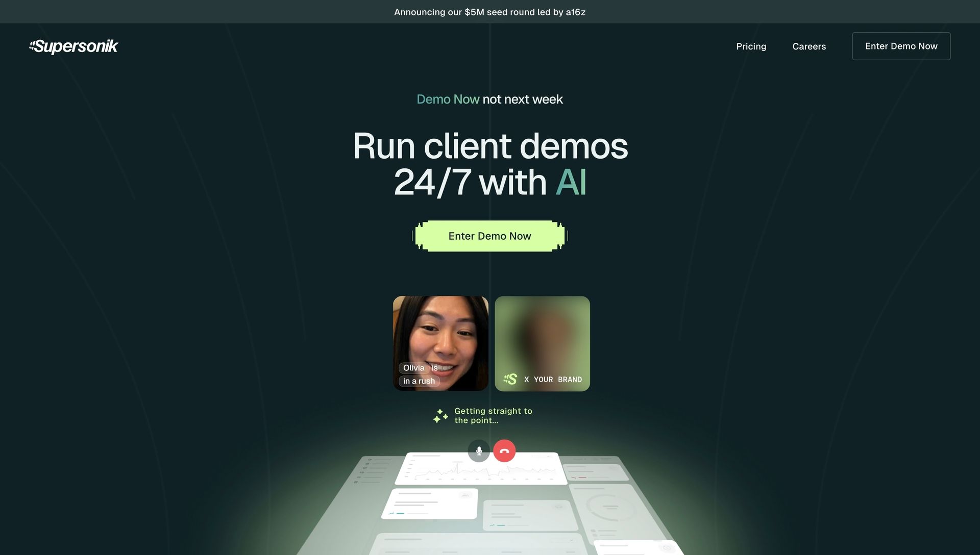This screenshot has width=980, height=555.
Task: Click the "Olivia" name caption tag
Action: click(x=413, y=368)
